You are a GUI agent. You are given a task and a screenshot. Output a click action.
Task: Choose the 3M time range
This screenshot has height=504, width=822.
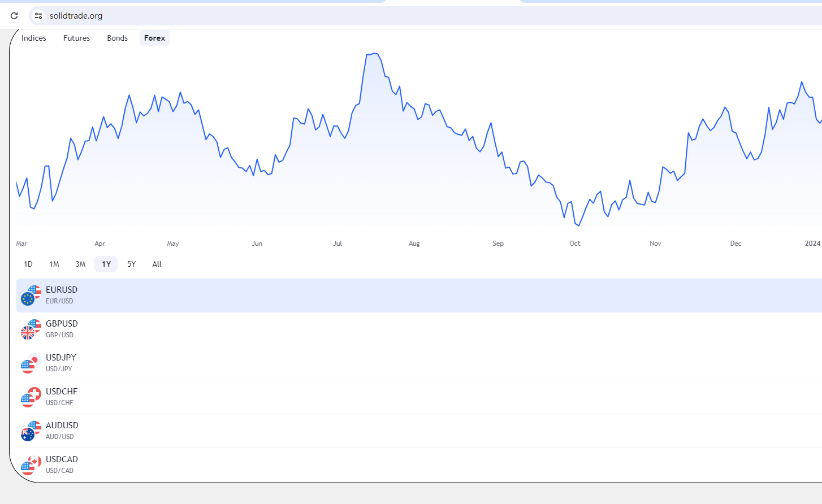coord(80,264)
